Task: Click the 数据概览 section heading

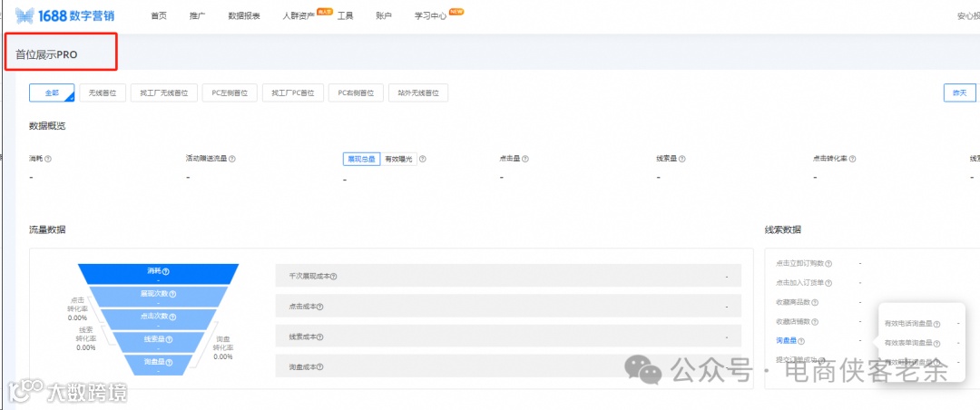Action: (x=47, y=125)
